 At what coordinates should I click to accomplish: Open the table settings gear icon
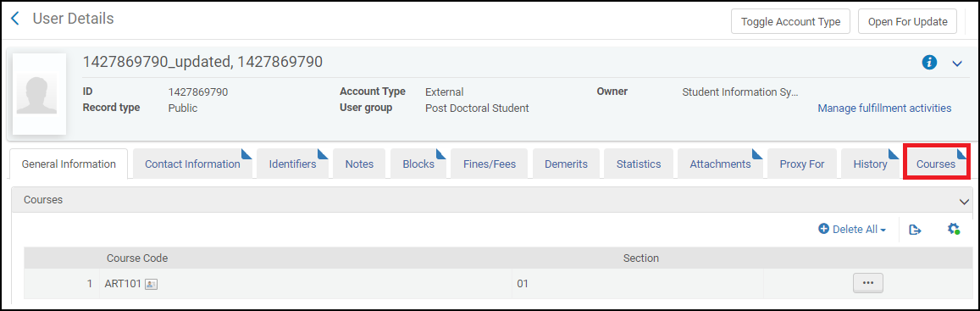pos(953,229)
